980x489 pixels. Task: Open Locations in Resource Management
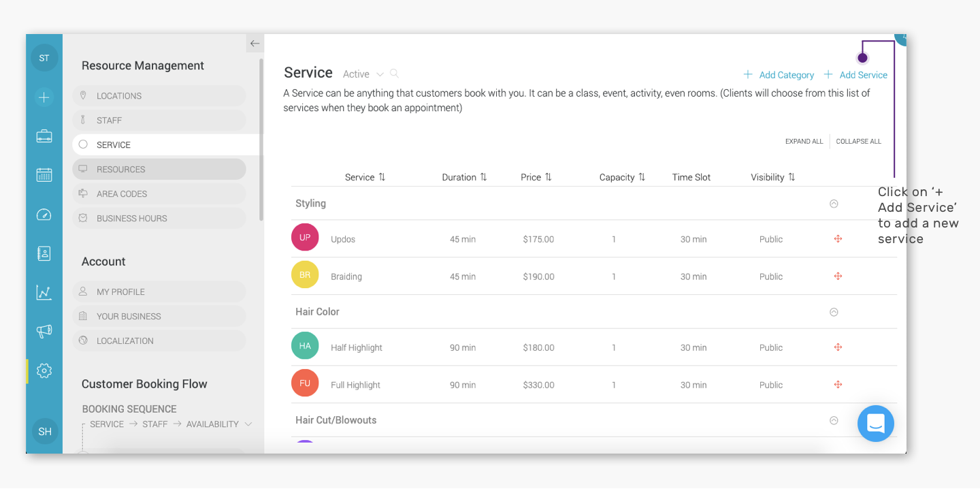pyautogui.click(x=159, y=96)
